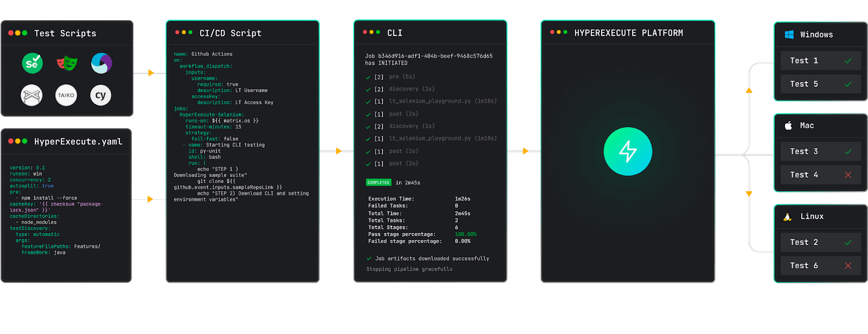Click the HyperExecute lightning bolt icon
The width and height of the screenshot is (868, 334).
point(628,152)
